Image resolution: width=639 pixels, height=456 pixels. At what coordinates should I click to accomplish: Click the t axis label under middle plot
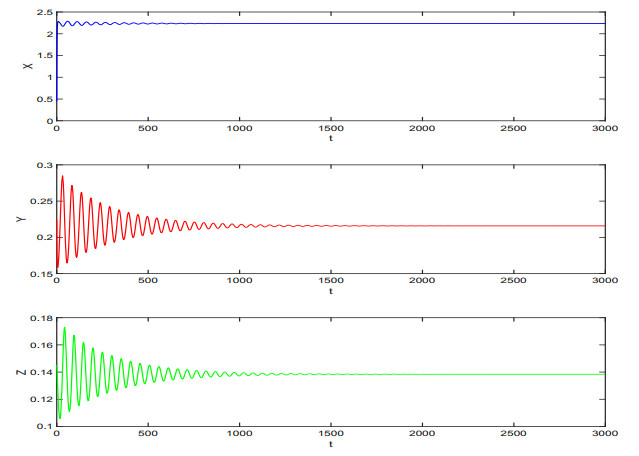(x=330, y=294)
